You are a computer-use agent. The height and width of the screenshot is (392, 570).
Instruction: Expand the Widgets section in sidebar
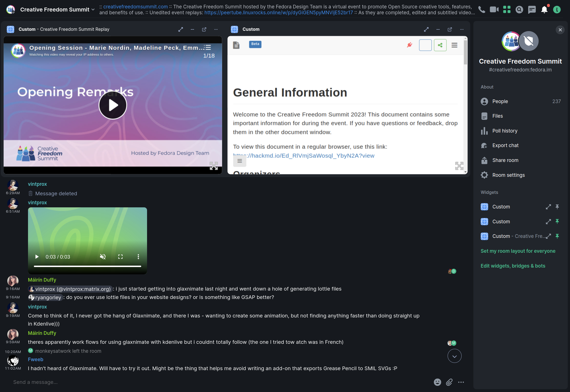pos(489,192)
